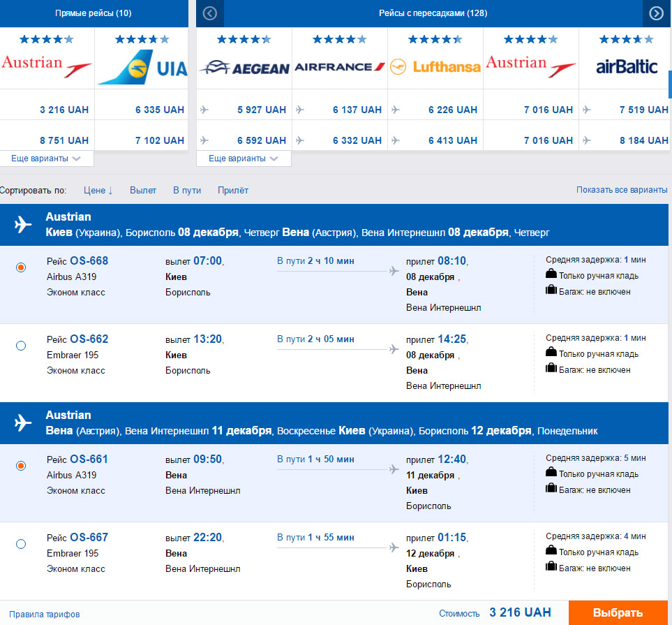The width and height of the screenshot is (672, 625).
Task: Click the plane icon beside 6 137 UAH
Action: (x=300, y=110)
